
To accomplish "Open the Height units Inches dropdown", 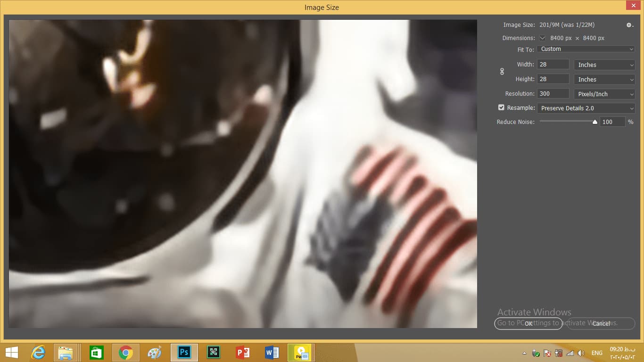I will tap(604, 80).
